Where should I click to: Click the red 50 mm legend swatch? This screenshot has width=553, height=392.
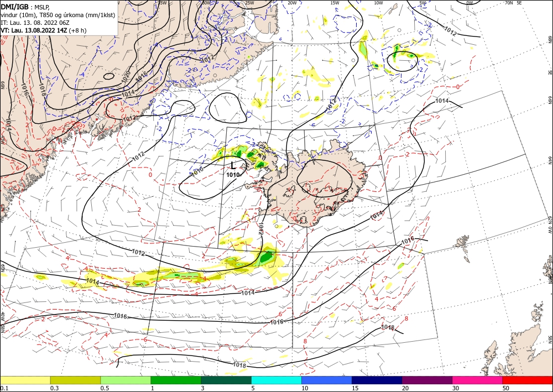point(528,380)
